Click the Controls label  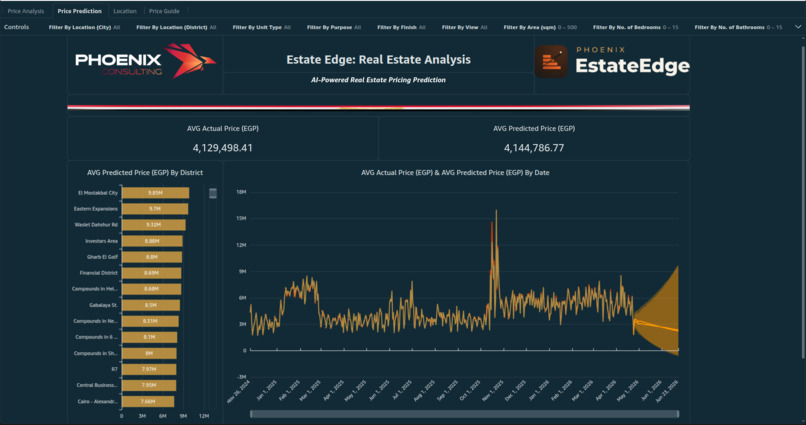point(16,27)
